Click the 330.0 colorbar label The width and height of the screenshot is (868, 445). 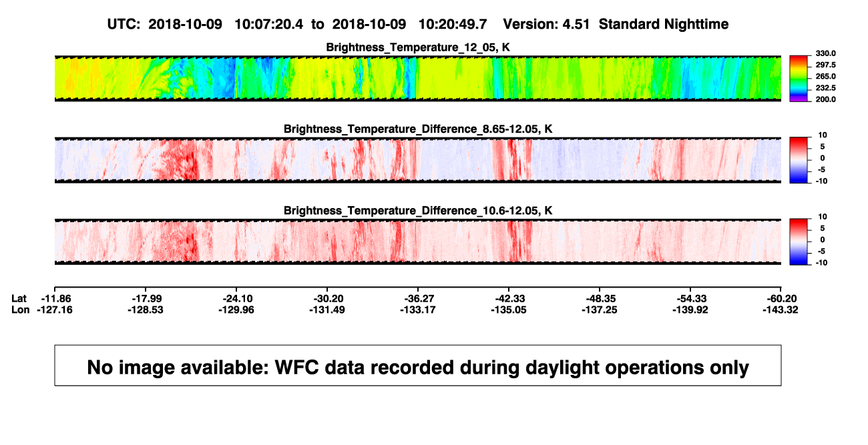click(826, 53)
